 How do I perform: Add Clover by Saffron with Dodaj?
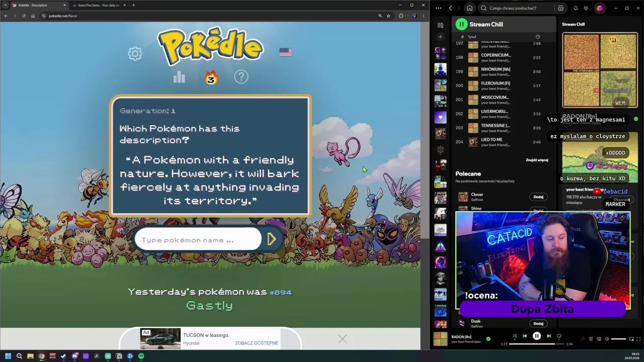click(538, 197)
